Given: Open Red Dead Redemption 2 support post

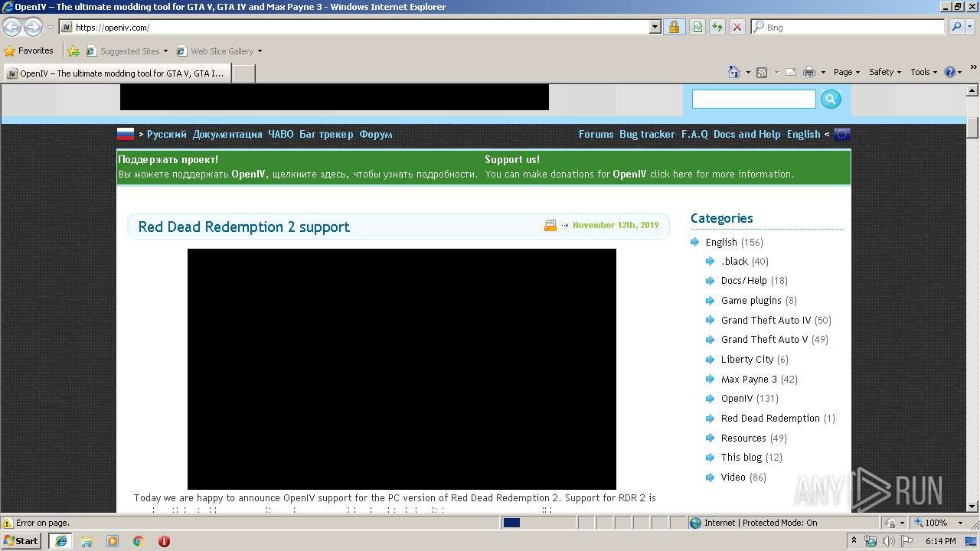Looking at the screenshot, I should point(243,227).
